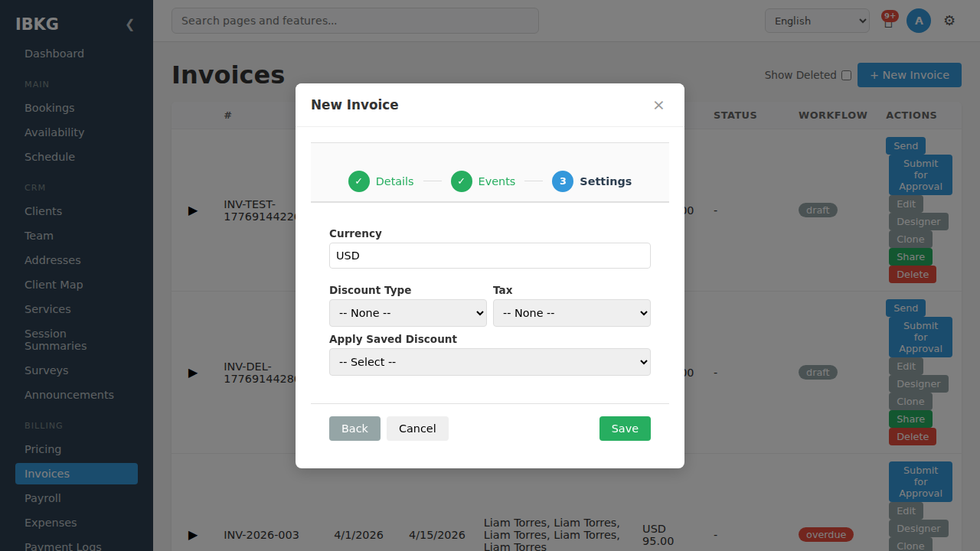Send the INV-TEST invoice
The height and width of the screenshot is (551, 980).
[x=906, y=145]
